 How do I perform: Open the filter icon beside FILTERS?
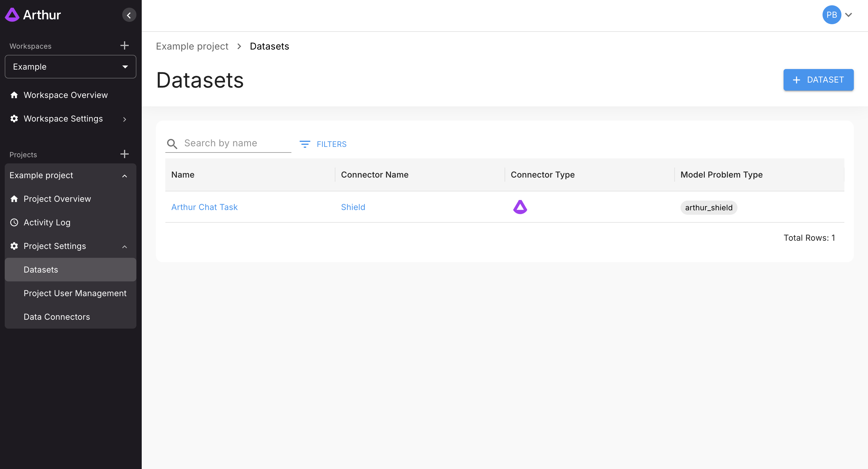coord(305,144)
